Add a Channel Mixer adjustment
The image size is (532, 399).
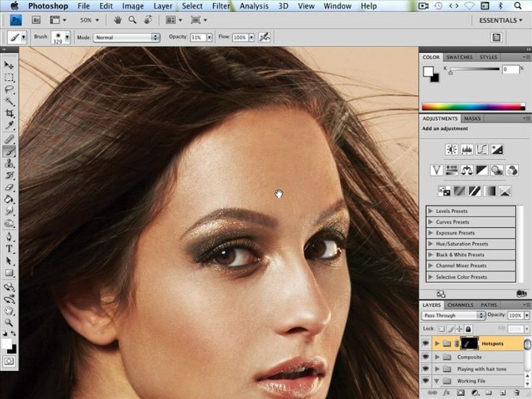pyautogui.click(x=512, y=170)
